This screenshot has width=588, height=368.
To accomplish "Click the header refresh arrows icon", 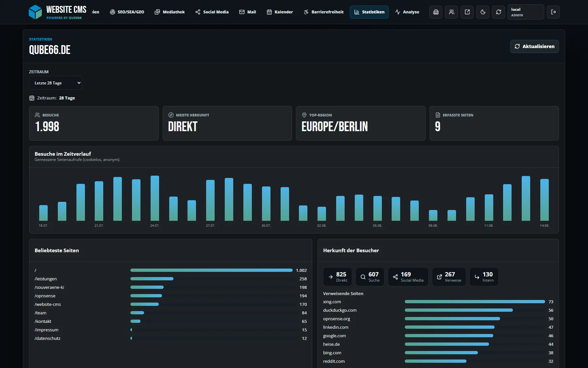I will pyautogui.click(x=498, y=12).
